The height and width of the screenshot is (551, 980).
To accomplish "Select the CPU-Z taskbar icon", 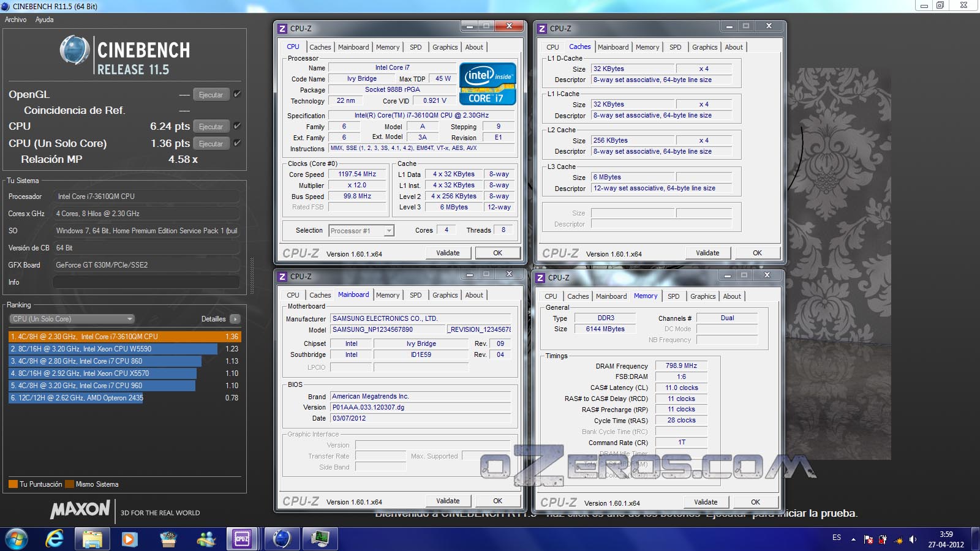I will (x=242, y=539).
